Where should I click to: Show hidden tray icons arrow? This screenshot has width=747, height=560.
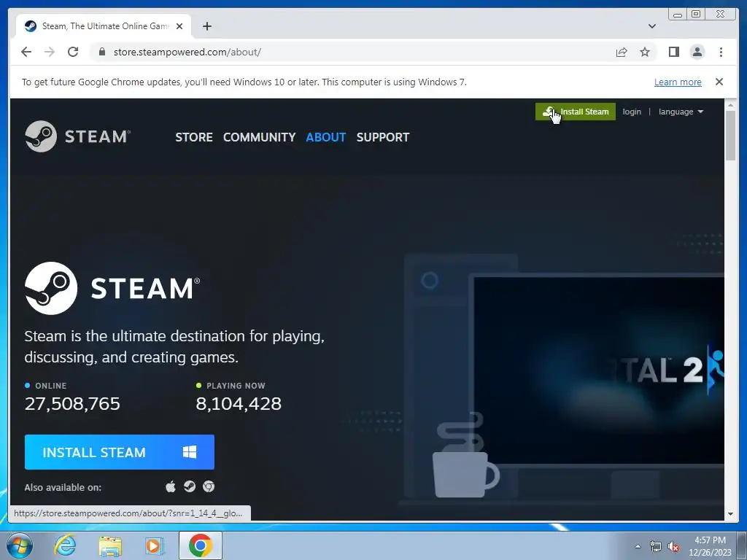coord(638,546)
